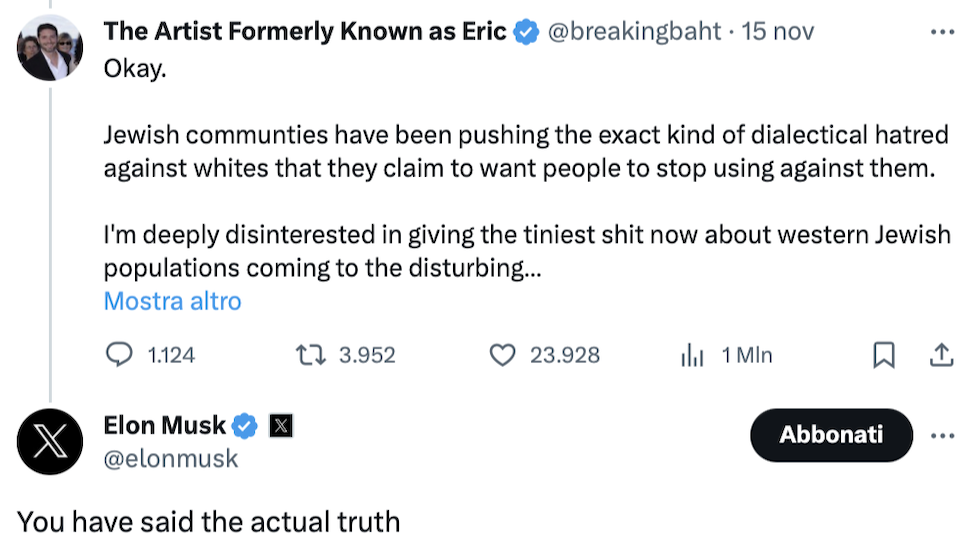Screen dimensions: 980x544
Task: Click the reply speech bubble icon
Action: pos(120,355)
